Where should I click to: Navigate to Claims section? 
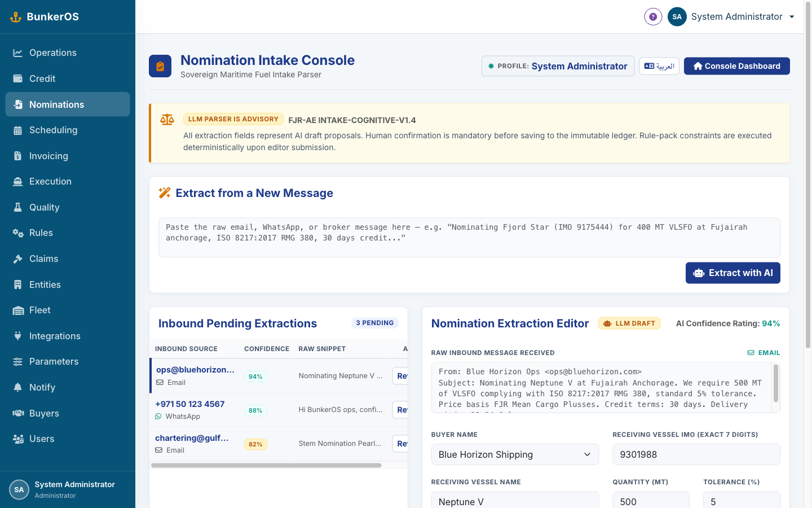click(x=68, y=259)
